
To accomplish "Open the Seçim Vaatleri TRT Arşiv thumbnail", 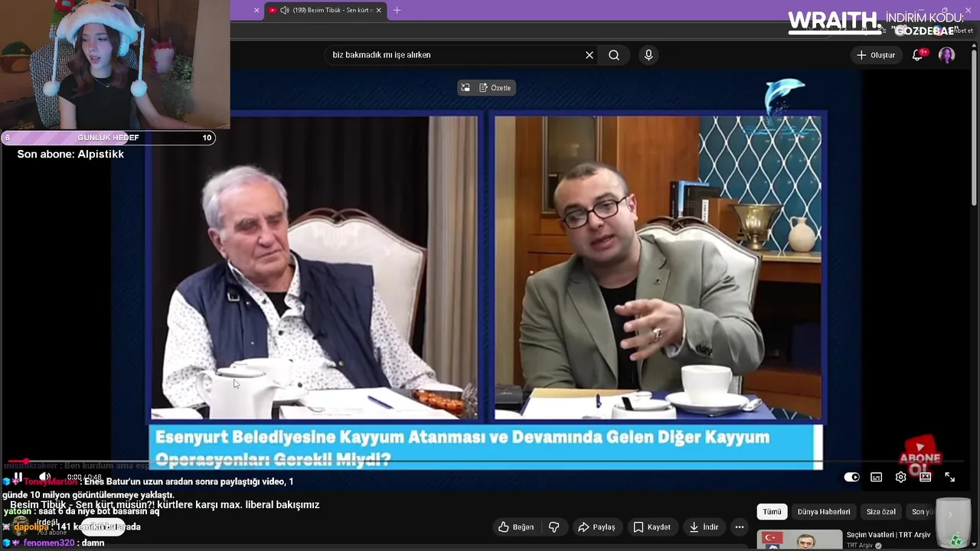I will (x=799, y=540).
